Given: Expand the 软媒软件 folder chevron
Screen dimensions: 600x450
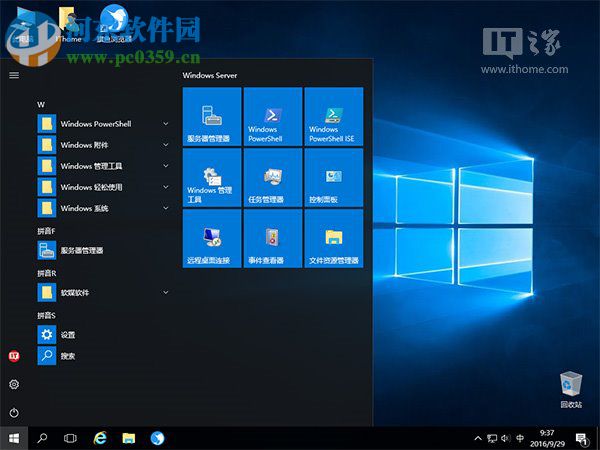Looking at the screenshot, I should coord(166,292).
